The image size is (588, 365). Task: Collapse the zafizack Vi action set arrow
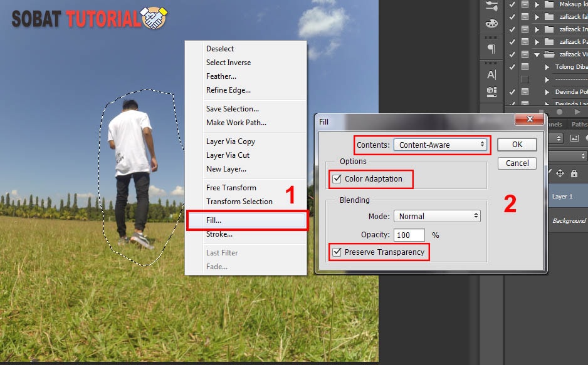(x=537, y=54)
